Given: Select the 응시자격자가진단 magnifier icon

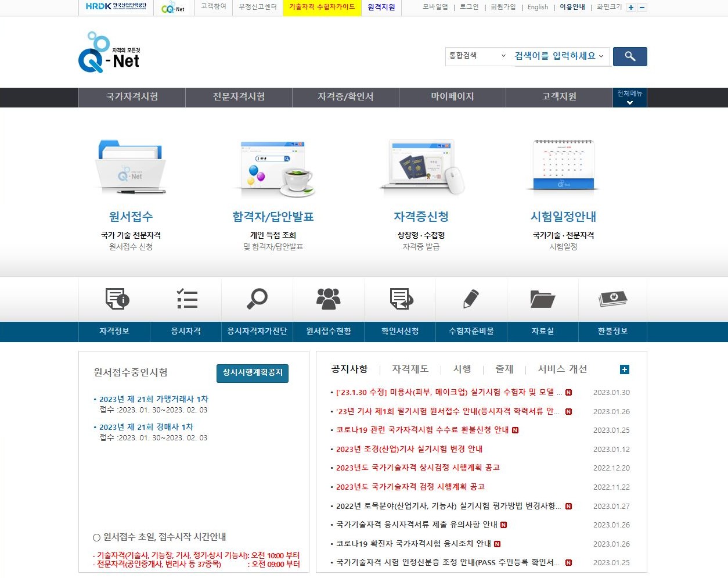Looking at the screenshot, I should tap(257, 299).
